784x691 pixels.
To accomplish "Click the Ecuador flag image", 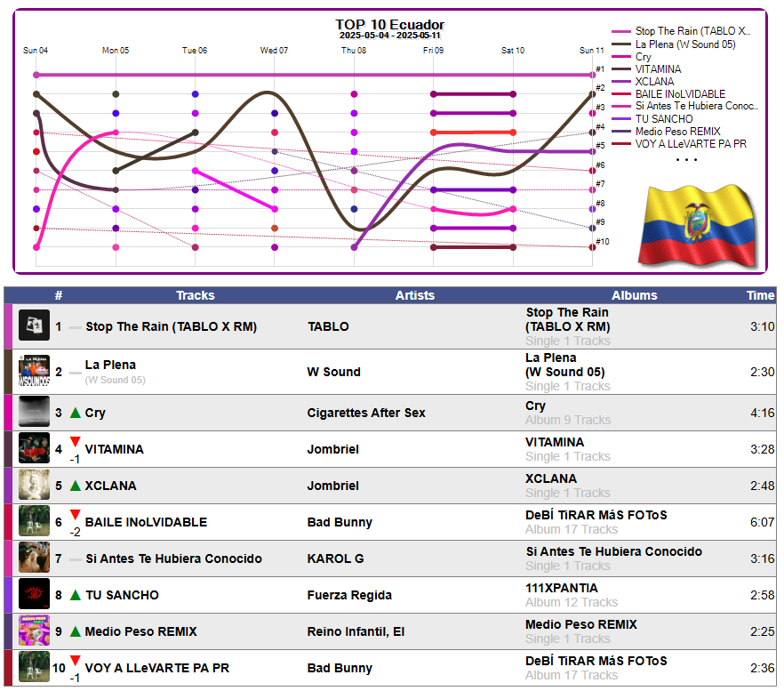I will 698,227.
